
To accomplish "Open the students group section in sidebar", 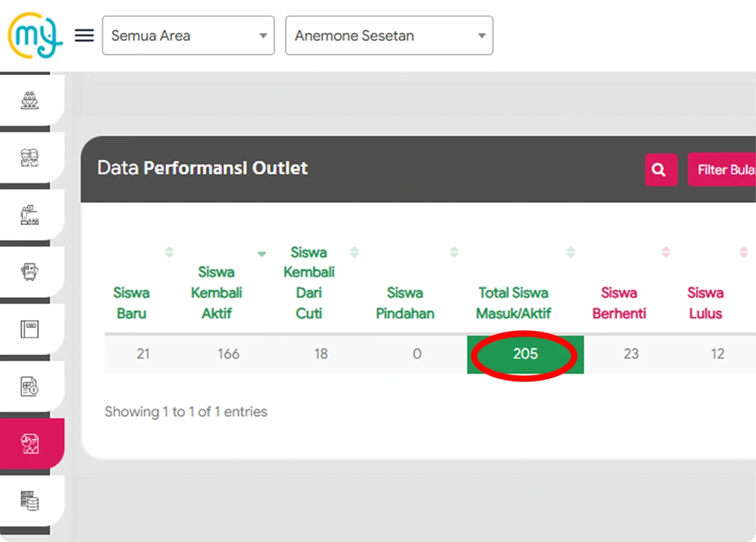I will [31, 100].
